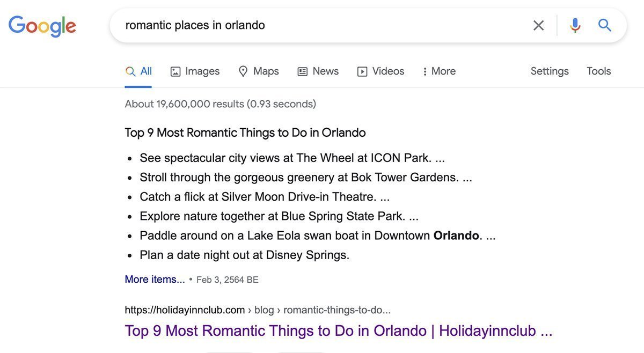Viewport: 644px width, 353px height.
Task: Click the bullet about Disney Springs date night
Action: (x=245, y=255)
